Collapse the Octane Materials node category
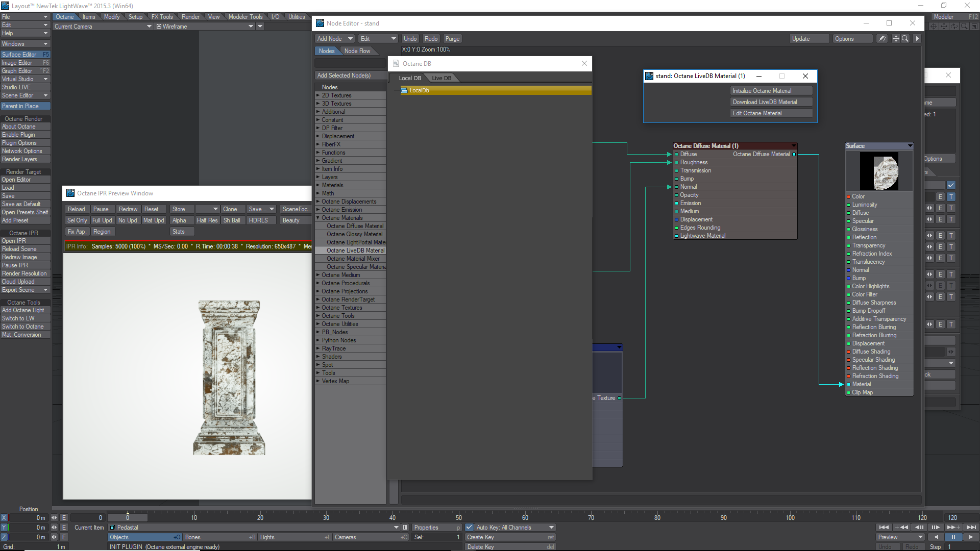Screen dimensions: 980x551 pyautogui.click(x=318, y=218)
